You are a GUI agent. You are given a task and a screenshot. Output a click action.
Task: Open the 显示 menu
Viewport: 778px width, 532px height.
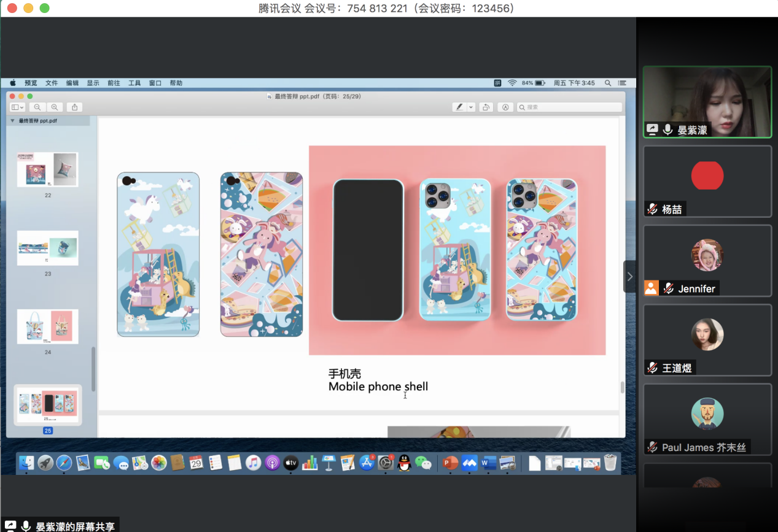[93, 83]
